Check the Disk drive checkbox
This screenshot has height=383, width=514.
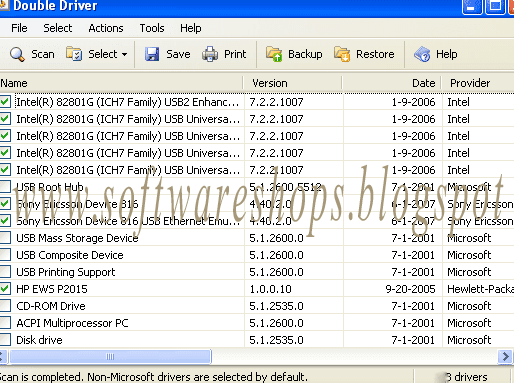(x=5, y=340)
